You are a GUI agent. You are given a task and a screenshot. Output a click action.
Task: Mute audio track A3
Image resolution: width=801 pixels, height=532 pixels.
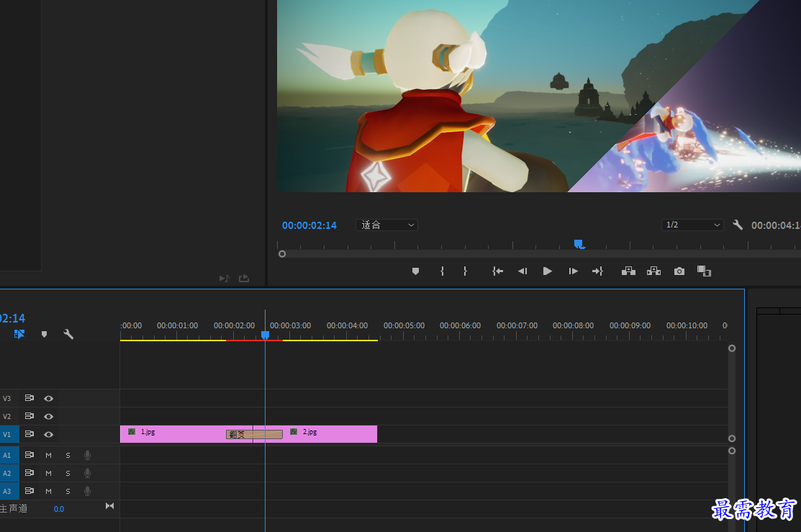pos(48,491)
